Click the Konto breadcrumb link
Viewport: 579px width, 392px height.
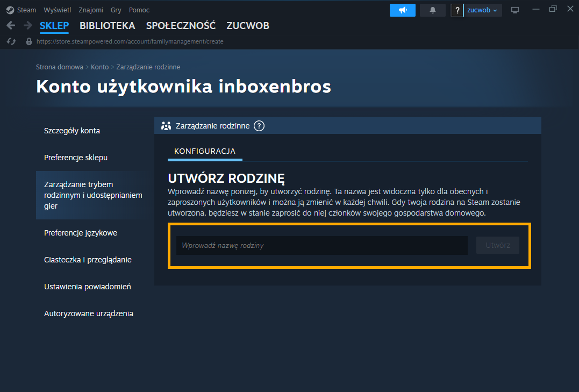pos(99,67)
